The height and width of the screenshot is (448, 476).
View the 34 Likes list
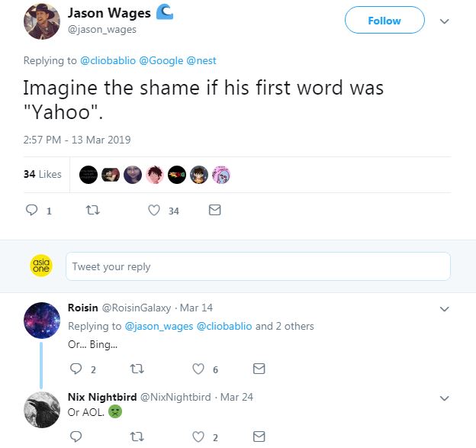pyautogui.click(x=42, y=174)
